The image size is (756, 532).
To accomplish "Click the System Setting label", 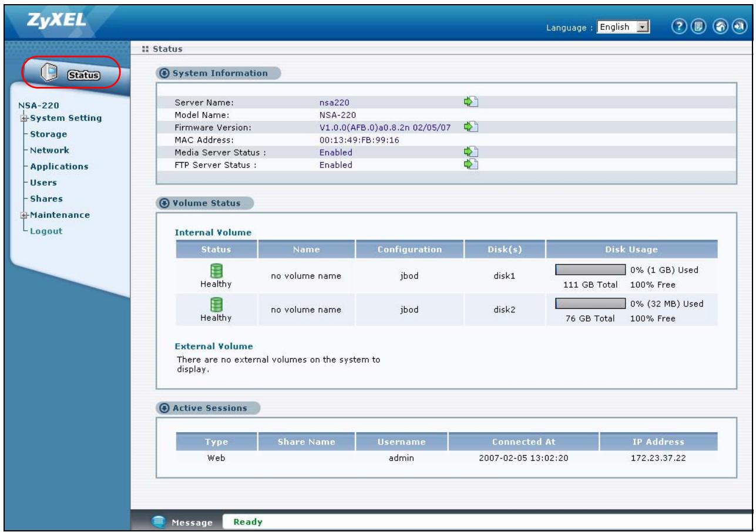I will coord(65,118).
